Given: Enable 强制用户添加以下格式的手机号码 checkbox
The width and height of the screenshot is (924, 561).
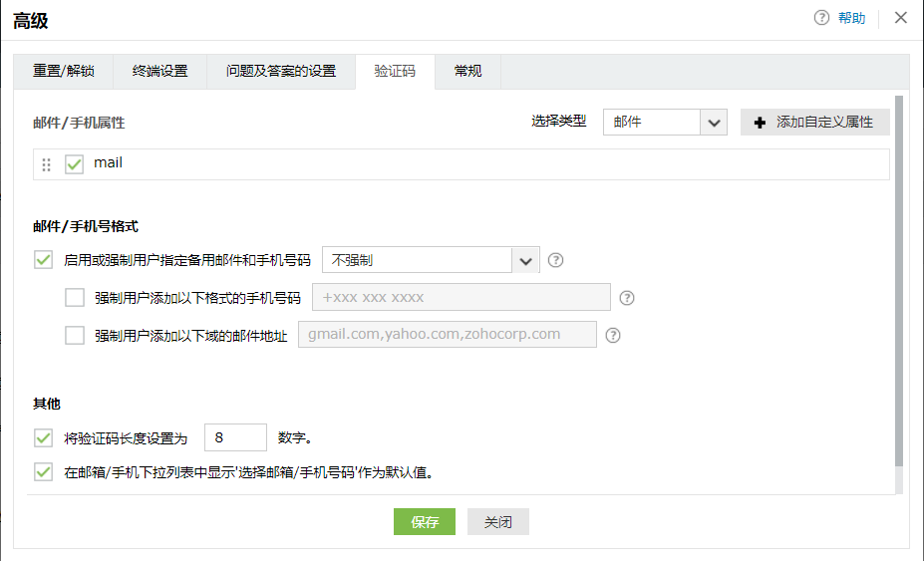Looking at the screenshot, I should [74, 298].
